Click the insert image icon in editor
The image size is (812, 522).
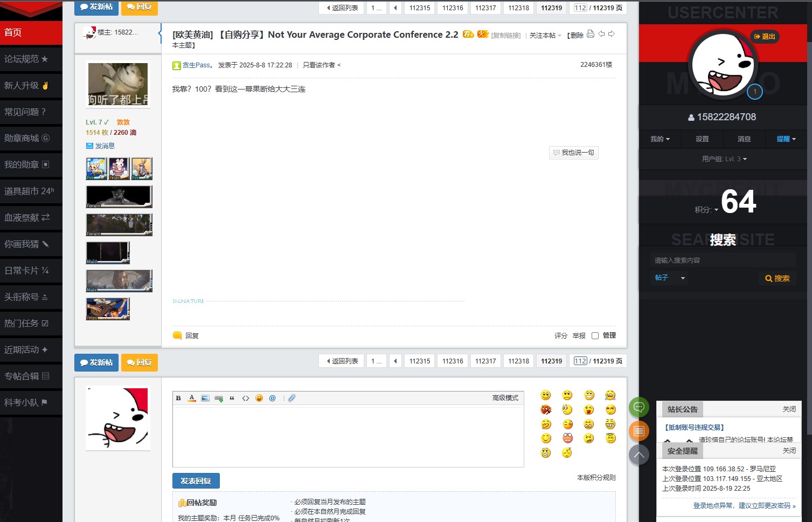[205, 398]
